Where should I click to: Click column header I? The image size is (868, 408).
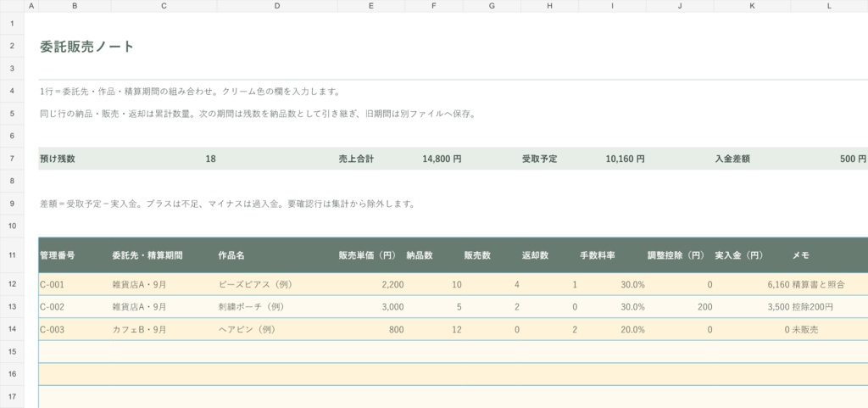point(612,6)
